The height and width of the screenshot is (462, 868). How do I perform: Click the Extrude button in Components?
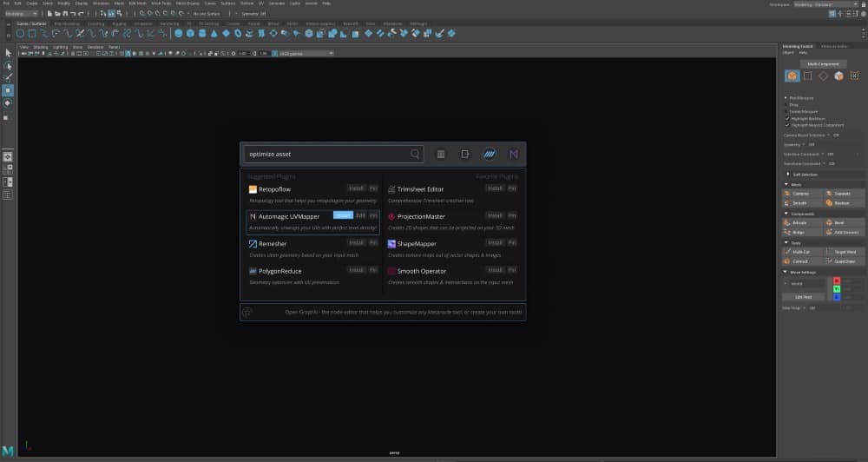(x=803, y=222)
